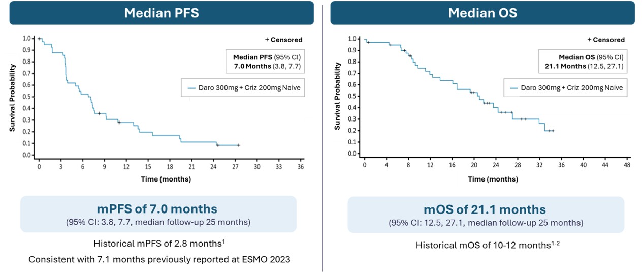Click the Median PFS header banner
This screenshot has height=272, width=644.
(162, 13)
